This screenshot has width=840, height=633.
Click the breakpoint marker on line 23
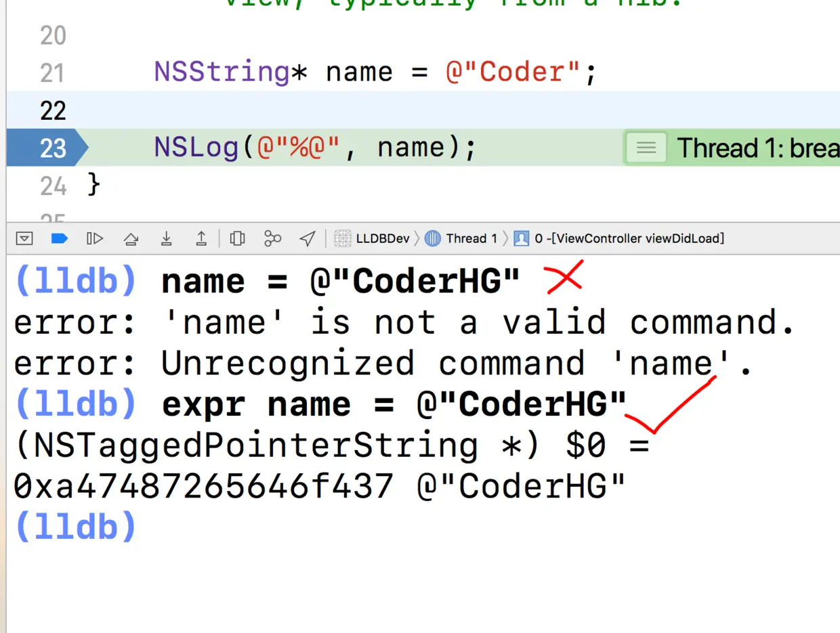47,148
